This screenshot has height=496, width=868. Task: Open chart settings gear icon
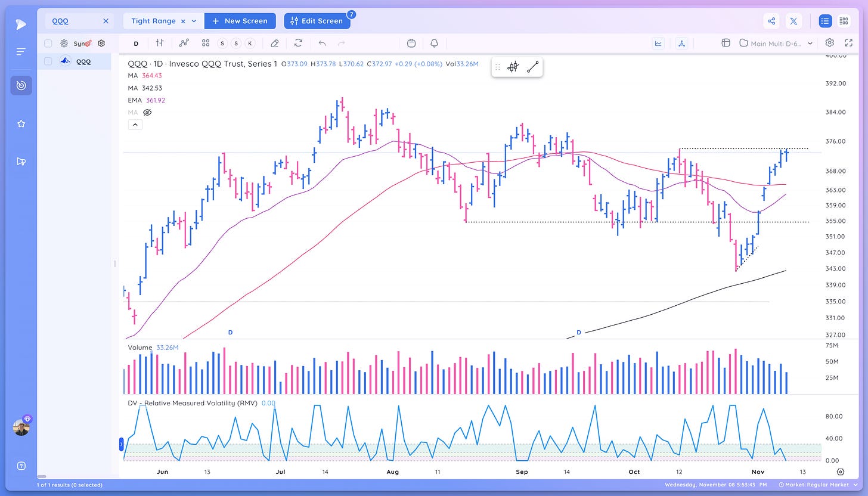(x=830, y=43)
